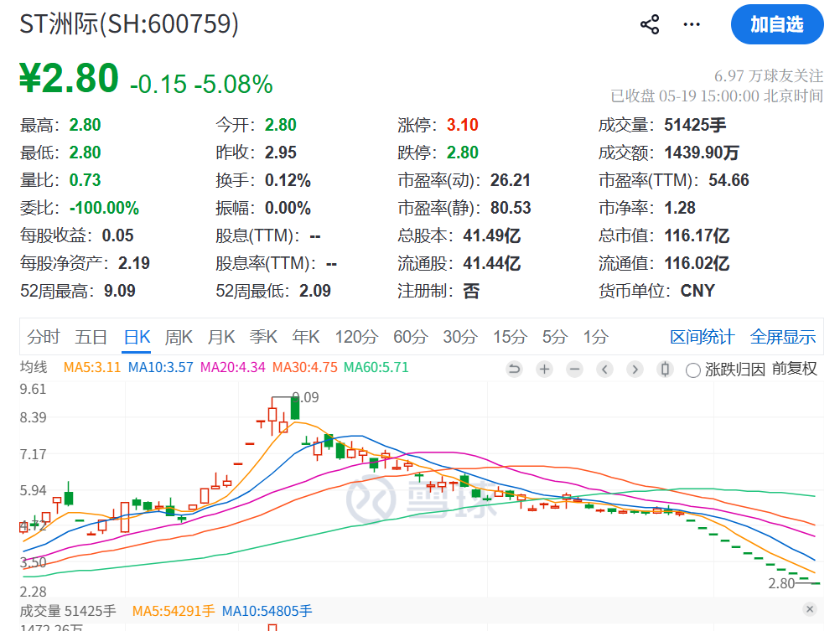
Task: Click the stock title ST洲际(SH:600759)
Action: pos(129,24)
